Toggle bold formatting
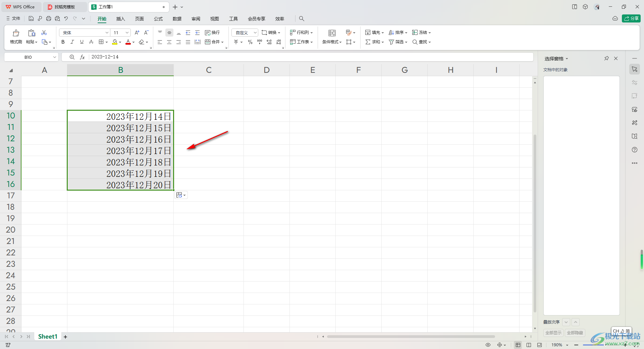Image resolution: width=644 pixels, height=349 pixels. (x=63, y=42)
